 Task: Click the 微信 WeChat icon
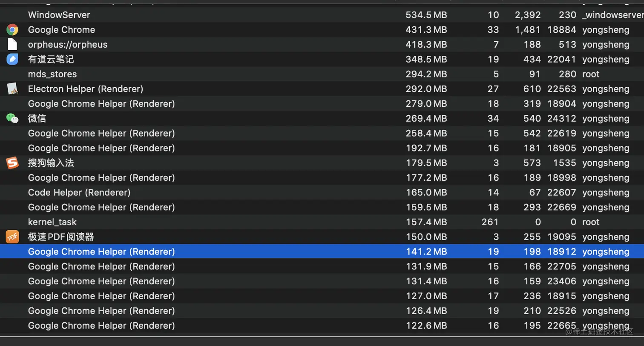(x=12, y=118)
